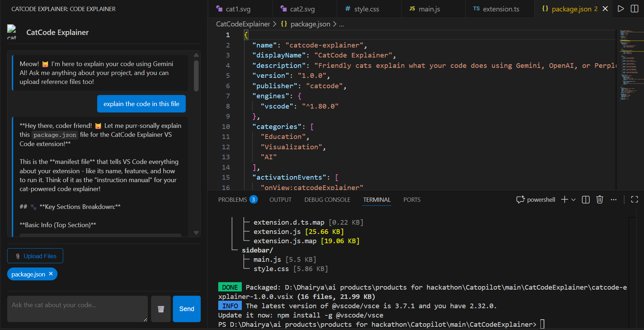Viewport: 644px width, 330px height.
Task: Add a new terminal with plus icon
Action: coord(564,200)
